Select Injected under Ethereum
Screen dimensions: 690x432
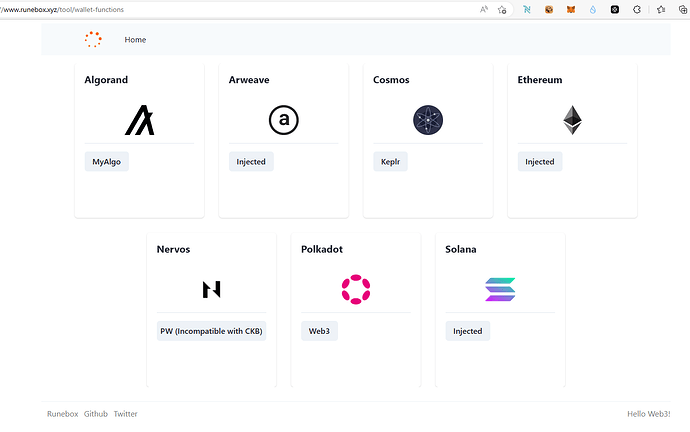click(x=540, y=161)
